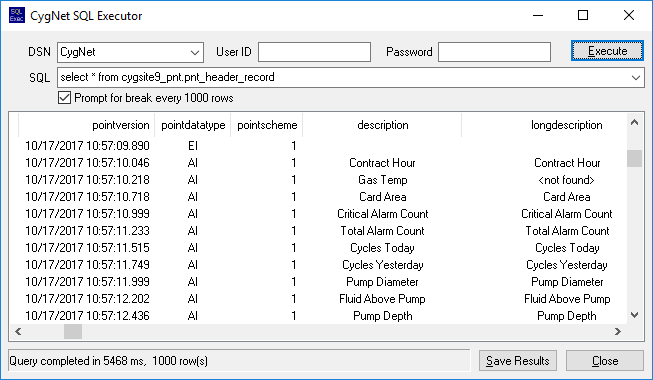The width and height of the screenshot is (653, 380).
Task: Select Card Area in longdescription column
Action: [566, 197]
